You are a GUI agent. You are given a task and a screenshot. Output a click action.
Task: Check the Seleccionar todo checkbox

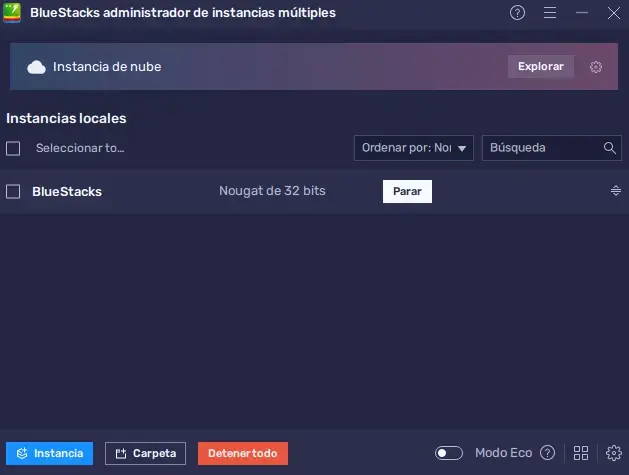click(x=13, y=148)
